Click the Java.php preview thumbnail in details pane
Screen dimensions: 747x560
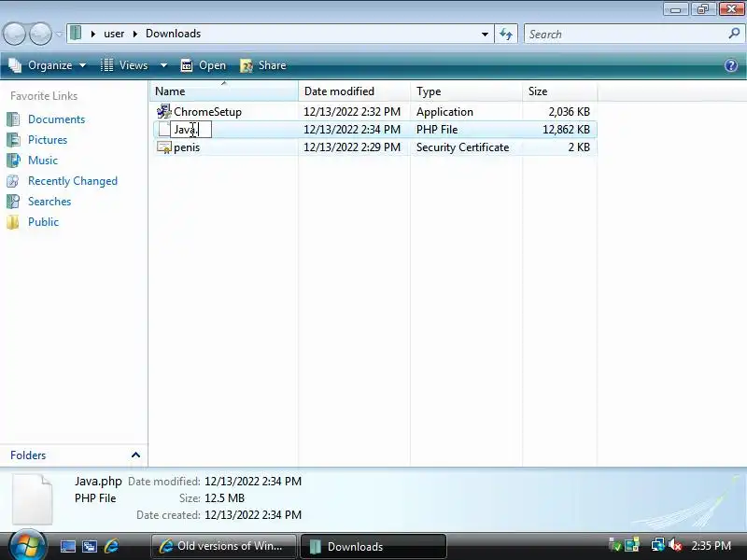(32, 499)
